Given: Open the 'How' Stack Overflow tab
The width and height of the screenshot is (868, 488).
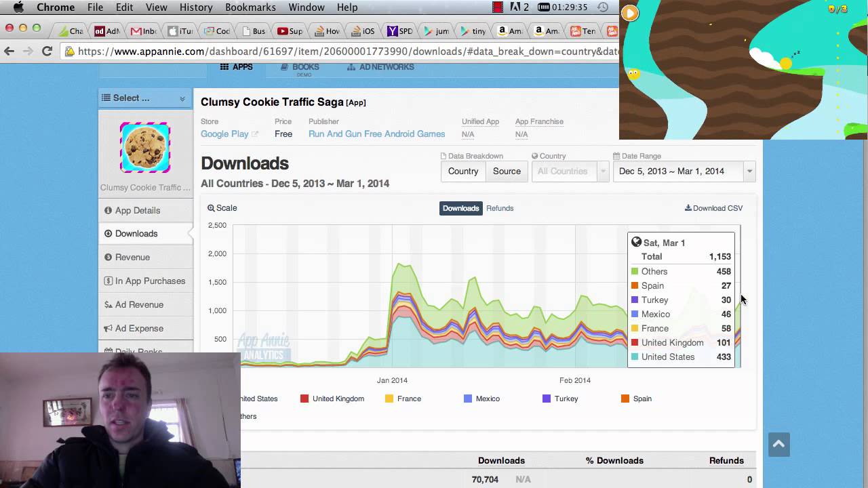Looking at the screenshot, I should coord(327,30).
